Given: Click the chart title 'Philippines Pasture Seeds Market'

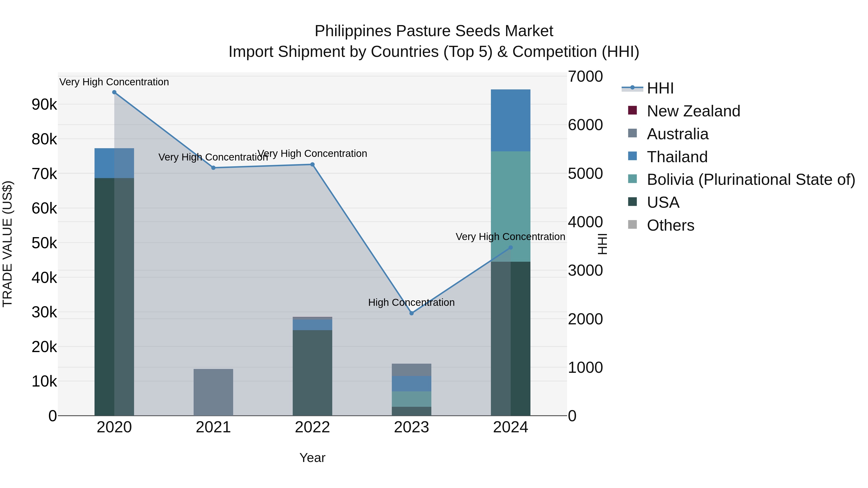Looking at the screenshot, I should pyautogui.click(x=434, y=31).
